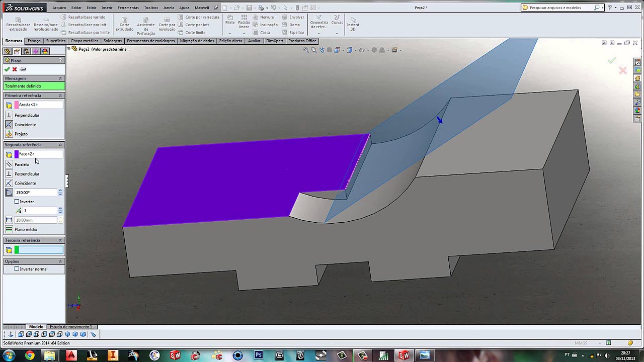Enable the Inverter checkbox

17,202
